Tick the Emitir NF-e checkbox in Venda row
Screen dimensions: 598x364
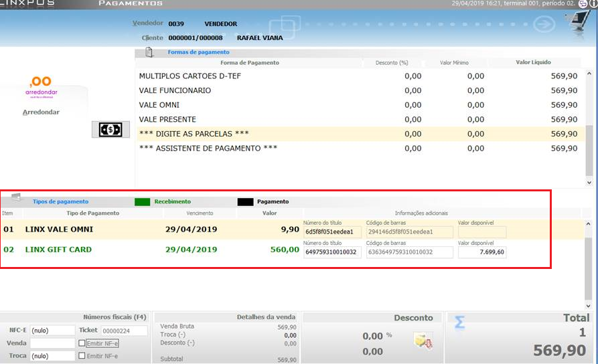point(82,343)
